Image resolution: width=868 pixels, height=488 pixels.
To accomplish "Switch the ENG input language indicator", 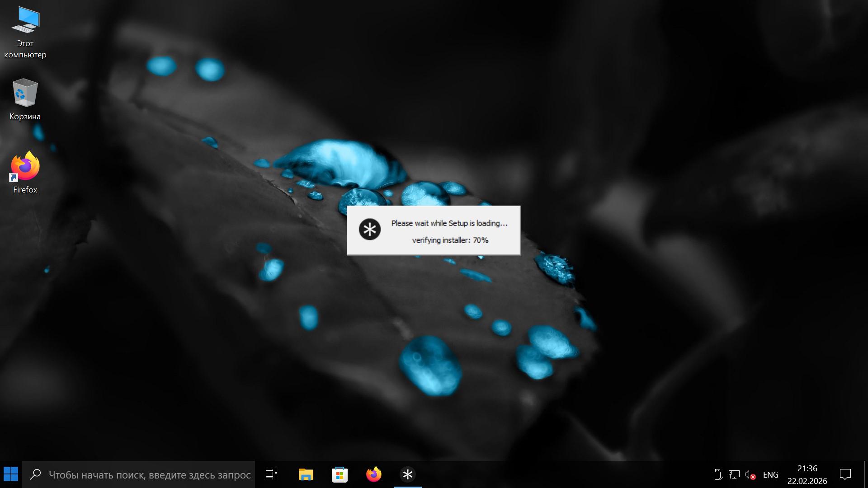I will tap(770, 474).
